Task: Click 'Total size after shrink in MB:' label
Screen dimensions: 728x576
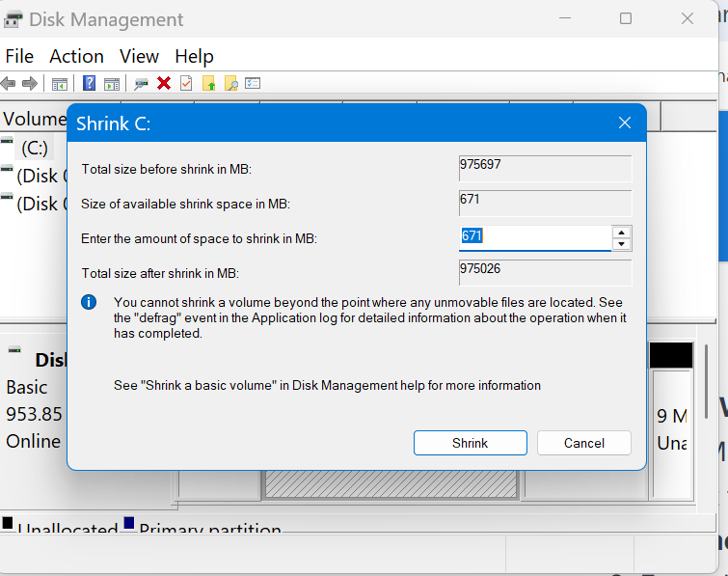Action: click(x=160, y=273)
